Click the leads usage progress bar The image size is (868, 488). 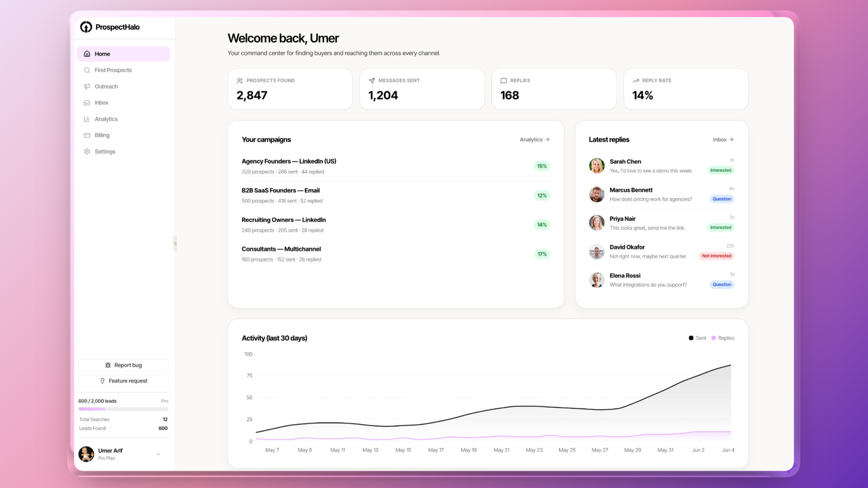click(124, 409)
